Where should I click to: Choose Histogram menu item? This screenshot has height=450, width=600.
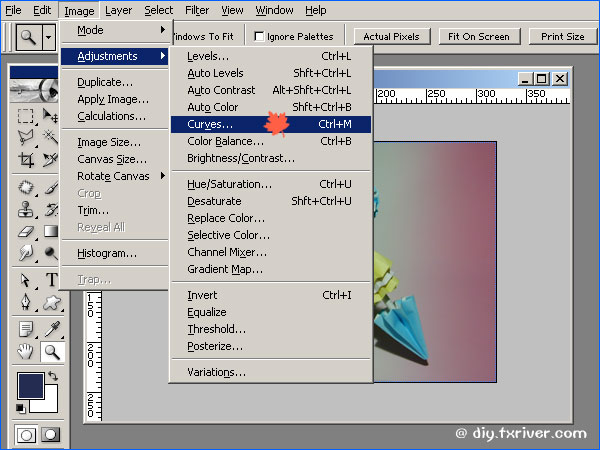pos(115,253)
